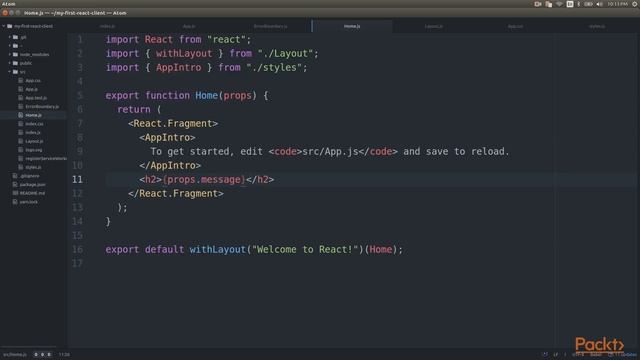Screen dimensions: 640x360
Task: Click the screen recorder indicator icon
Action: point(538,4)
